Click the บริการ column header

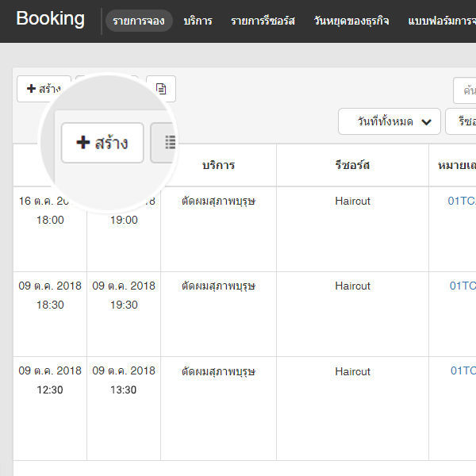pos(219,165)
